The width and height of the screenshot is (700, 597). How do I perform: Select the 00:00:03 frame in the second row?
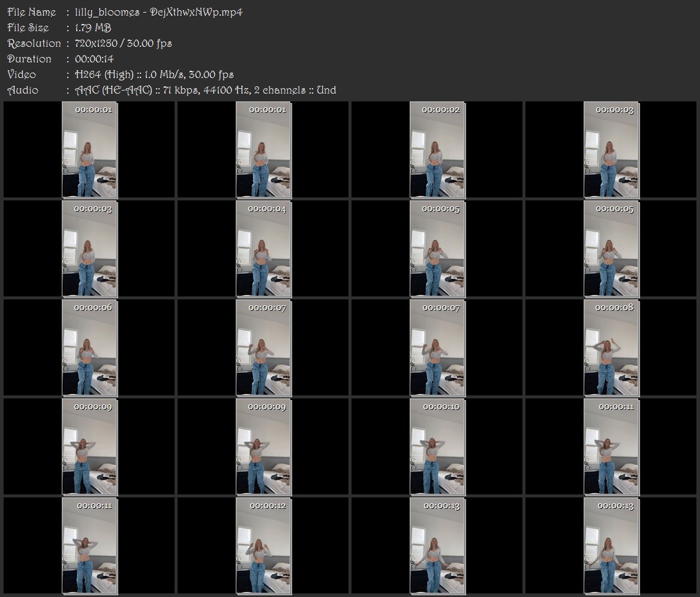click(90, 249)
